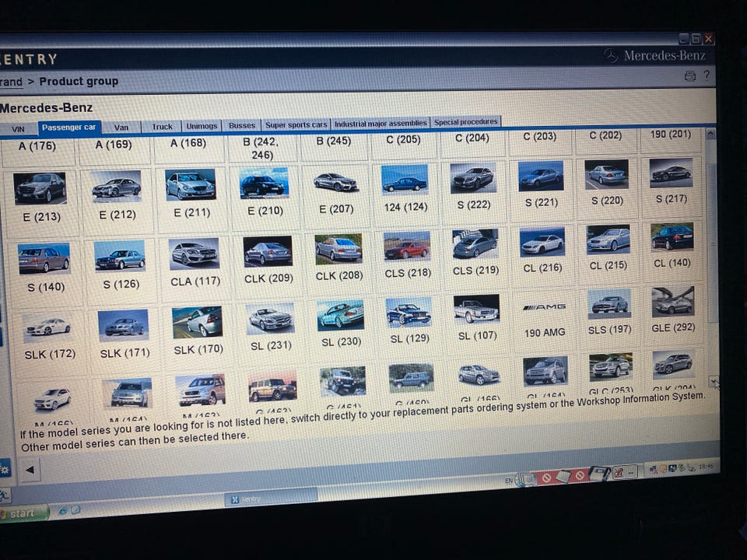
Task: Pick the CLS (218) model image
Action: tap(407, 247)
